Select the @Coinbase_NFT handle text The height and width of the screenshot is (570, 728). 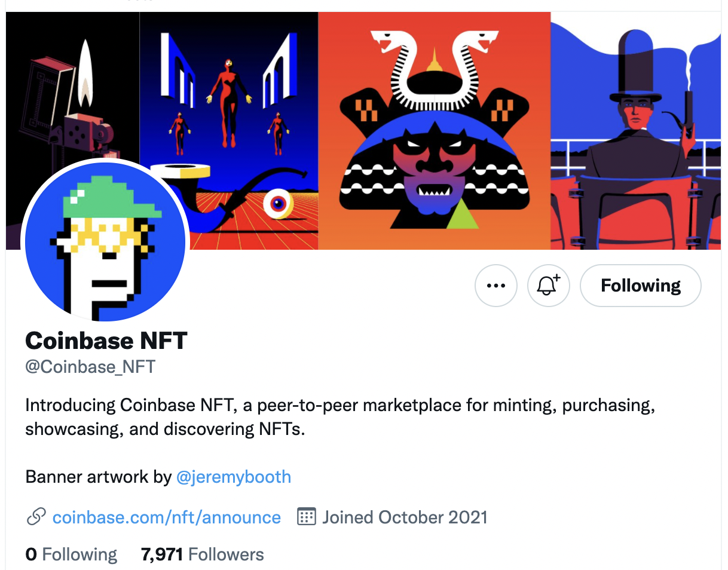click(x=90, y=366)
